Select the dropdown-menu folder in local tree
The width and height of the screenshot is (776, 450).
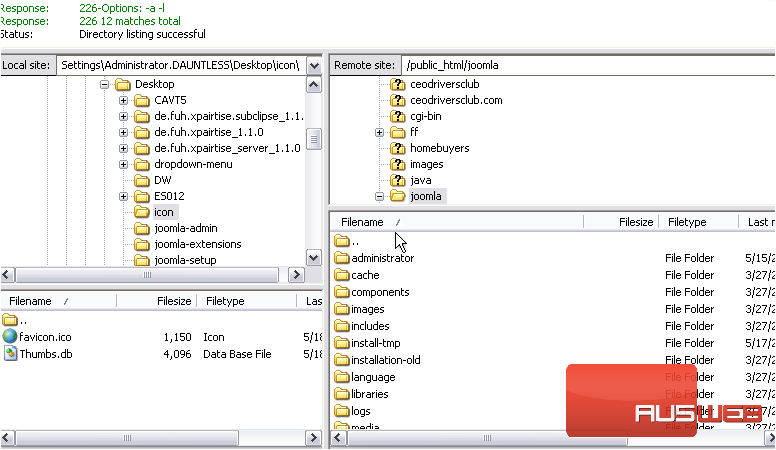pyautogui.click(x=193, y=164)
